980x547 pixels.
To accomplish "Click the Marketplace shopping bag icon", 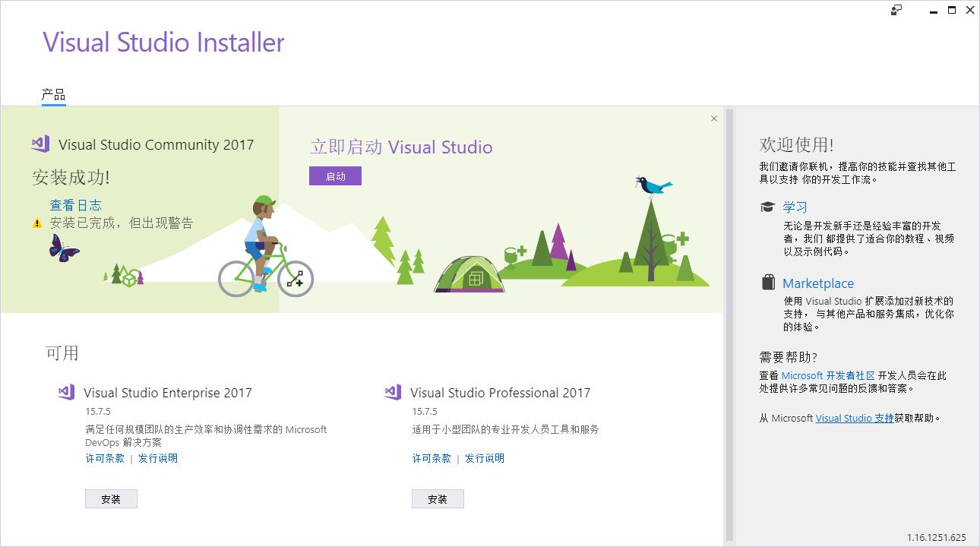I will [768, 283].
